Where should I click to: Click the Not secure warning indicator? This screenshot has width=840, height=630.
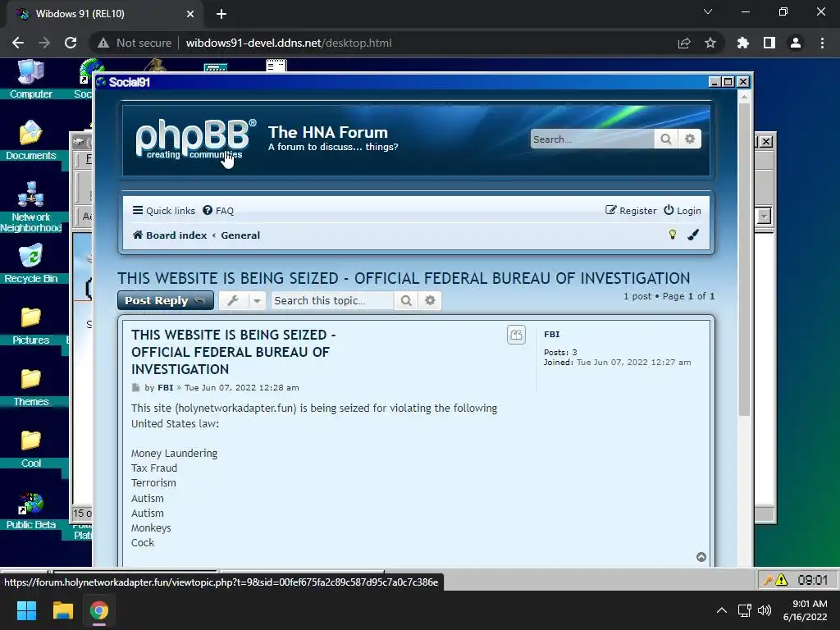tap(135, 43)
